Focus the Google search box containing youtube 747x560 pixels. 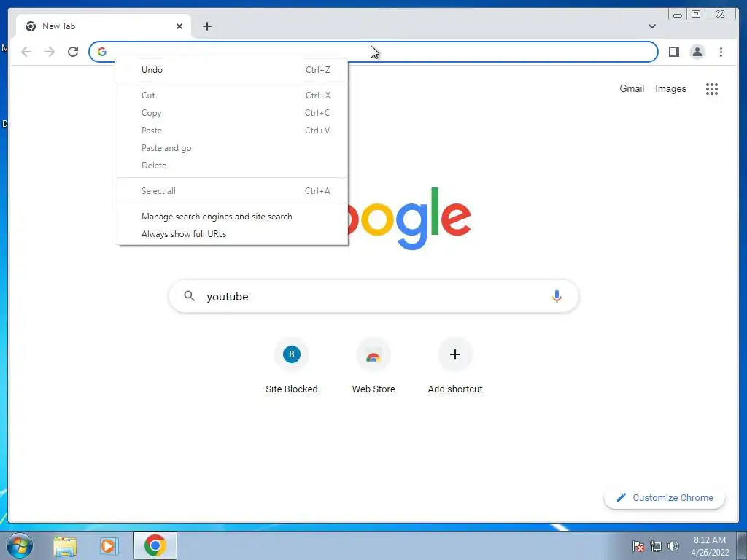(373, 296)
